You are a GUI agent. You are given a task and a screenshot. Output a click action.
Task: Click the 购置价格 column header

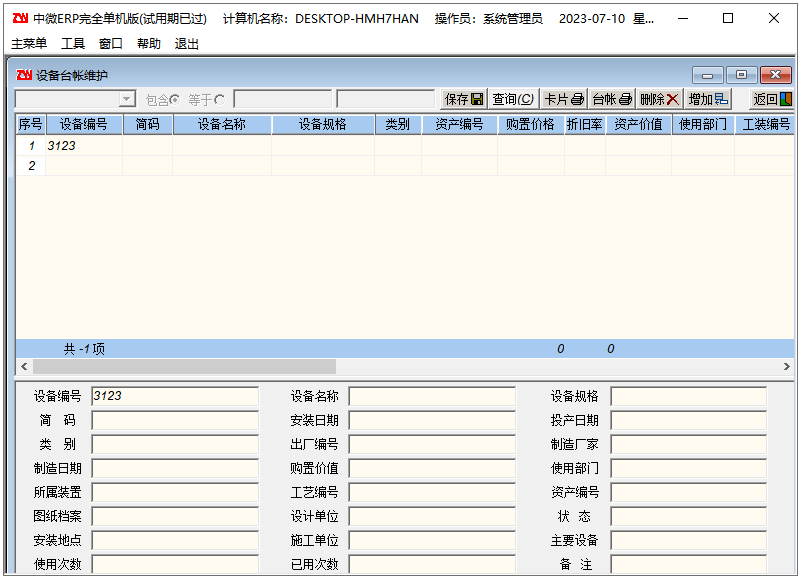click(x=530, y=124)
